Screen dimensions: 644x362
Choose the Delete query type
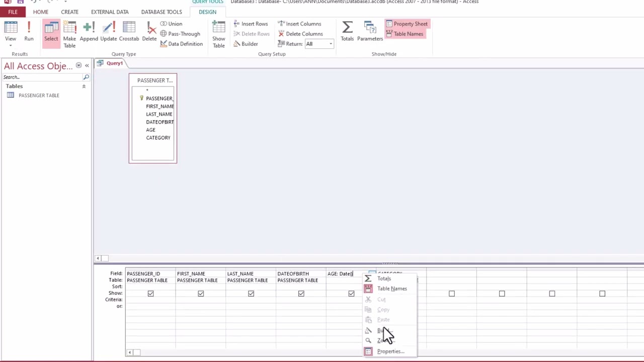(149, 32)
